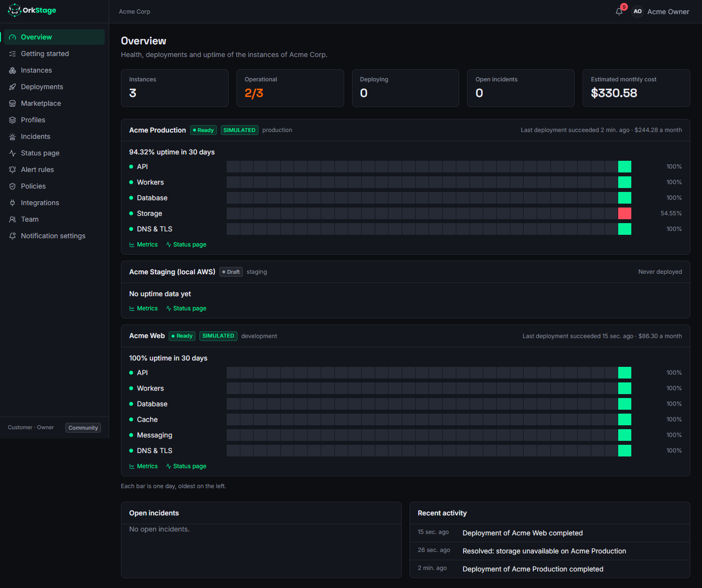Click the Messaging row in Acme Web
The image size is (702, 588).
tap(406, 435)
